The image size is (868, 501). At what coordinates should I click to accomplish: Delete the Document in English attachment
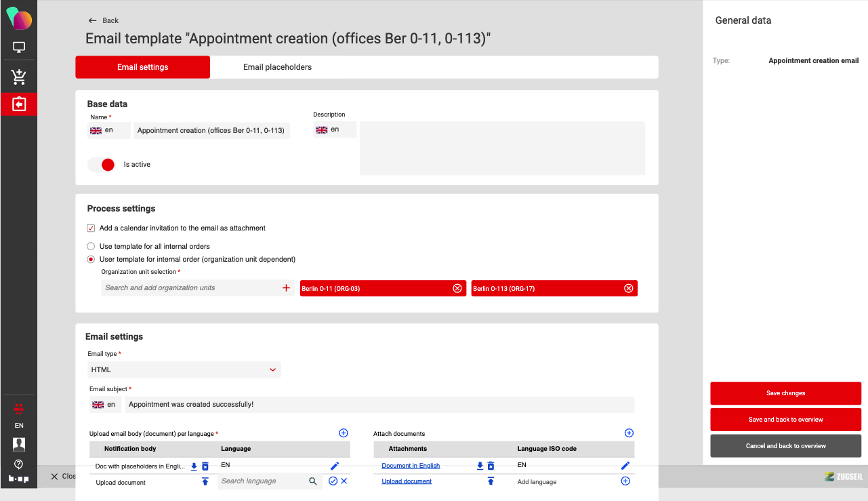coord(491,466)
